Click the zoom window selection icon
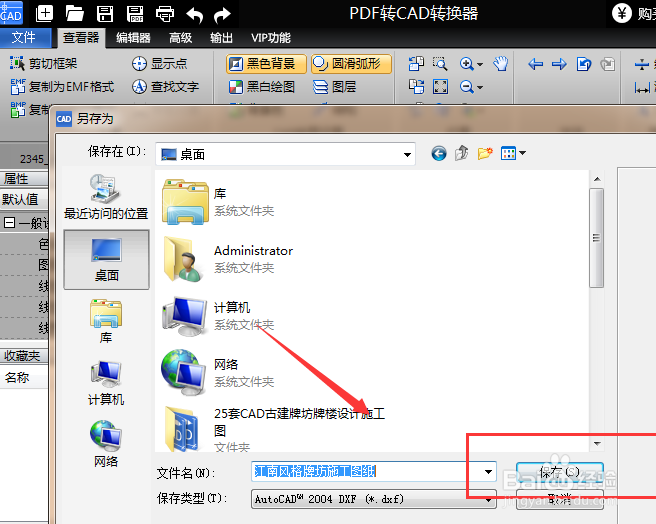Screen dimensions: 656x524 click(x=440, y=64)
